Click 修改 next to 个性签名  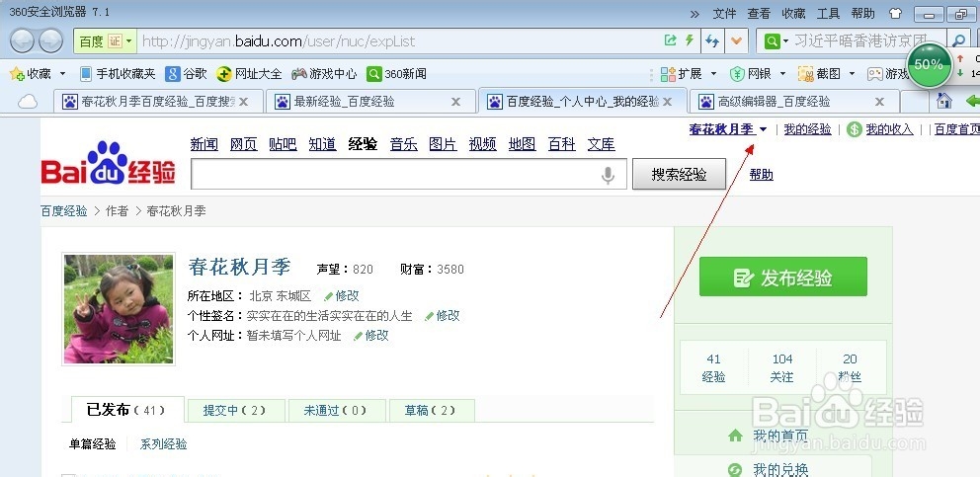442,316
